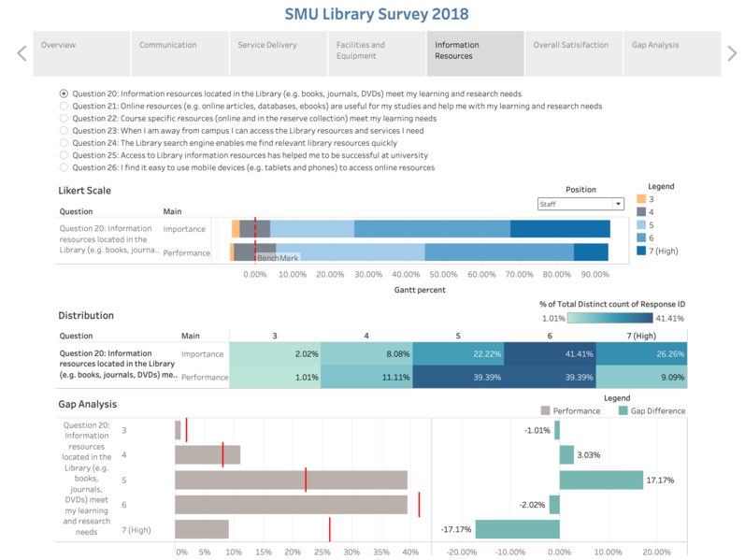Choose Question 21 online resources option
The image size is (745, 560).
pos(64,106)
